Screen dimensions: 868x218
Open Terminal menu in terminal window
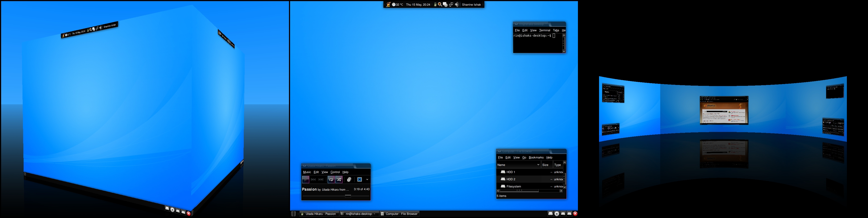pyautogui.click(x=544, y=30)
